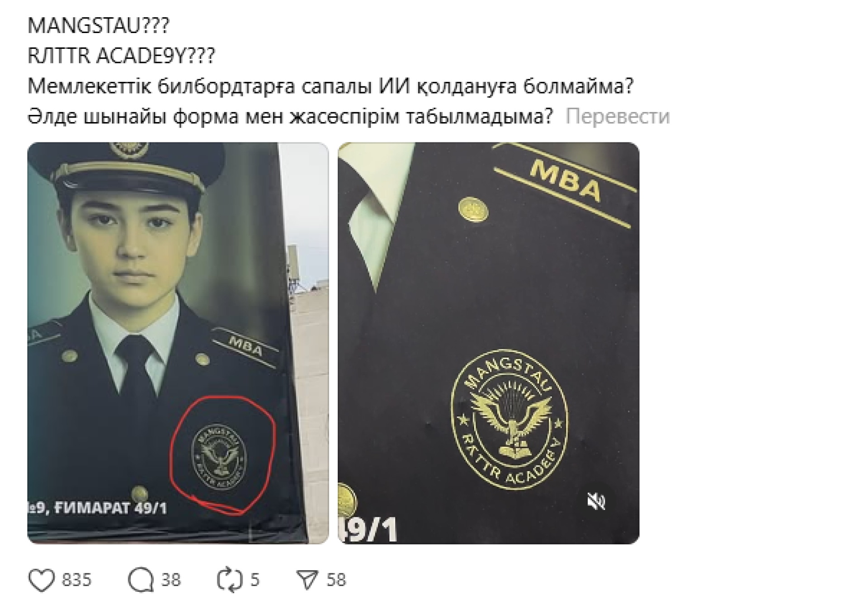Unmute the video with the speaker icon
868x609 pixels.
pos(595,501)
